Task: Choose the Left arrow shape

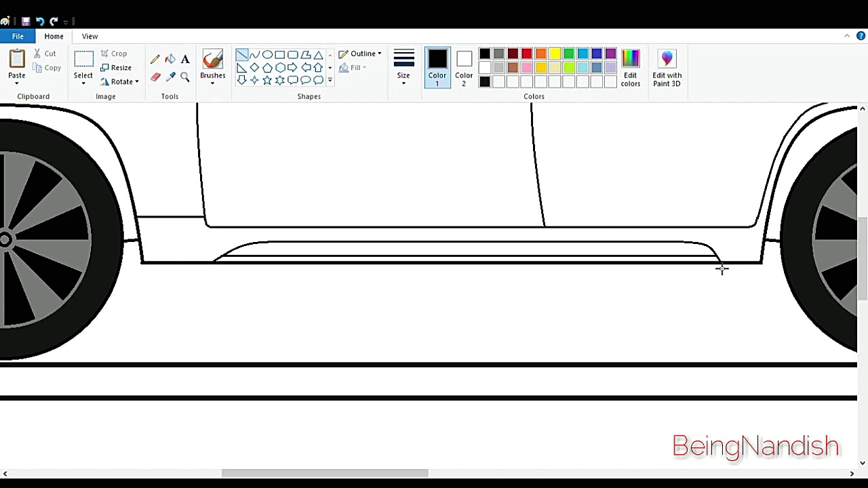Action: click(306, 68)
